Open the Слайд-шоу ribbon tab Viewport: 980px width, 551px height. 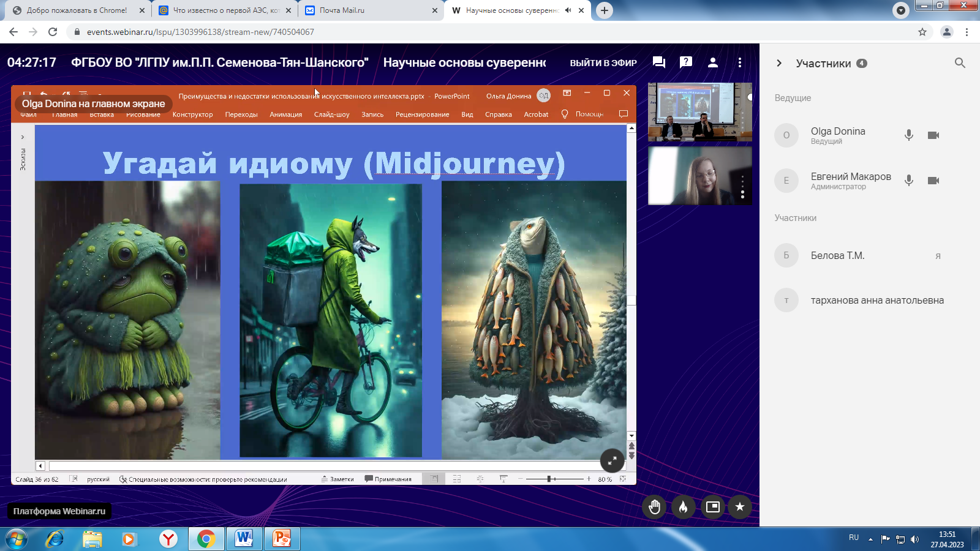pyautogui.click(x=332, y=114)
